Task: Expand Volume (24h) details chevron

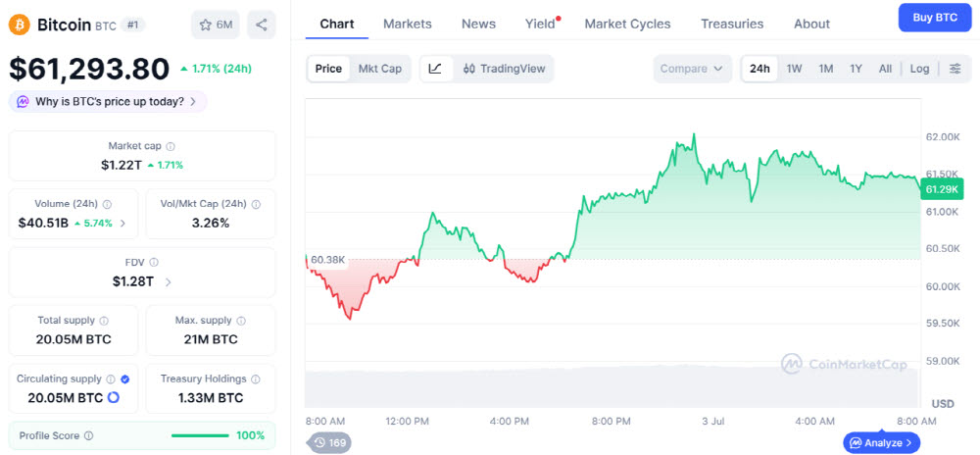Action: point(122,223)
